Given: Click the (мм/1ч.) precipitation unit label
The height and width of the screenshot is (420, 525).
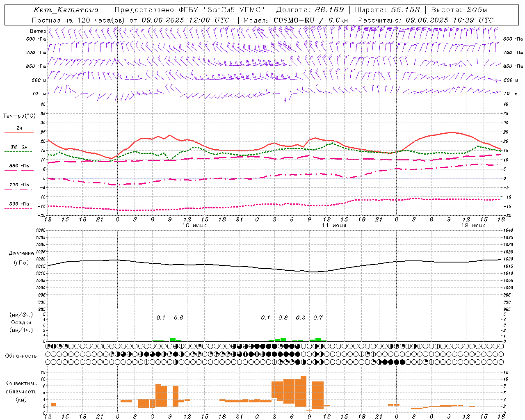Looking at the screenshot, I should click(x=21, y=330).
